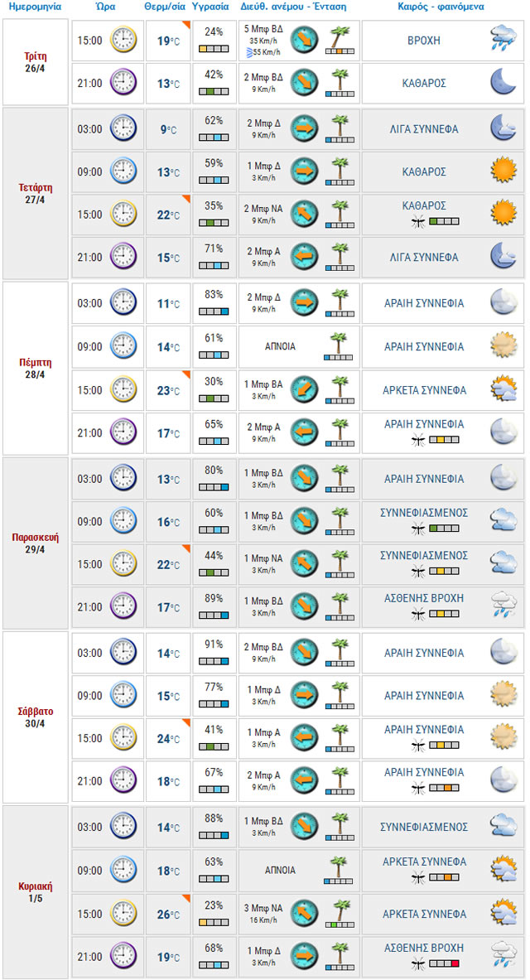Screen dimensions: 530x980
Task: Click the sun icon for Wednesday 09:00
Action: pos(503,169)
